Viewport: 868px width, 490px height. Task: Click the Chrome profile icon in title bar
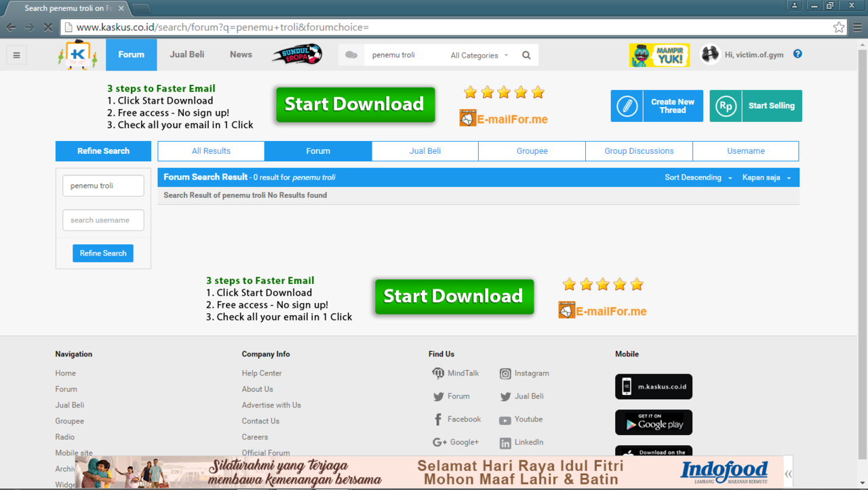coord(794,5)
